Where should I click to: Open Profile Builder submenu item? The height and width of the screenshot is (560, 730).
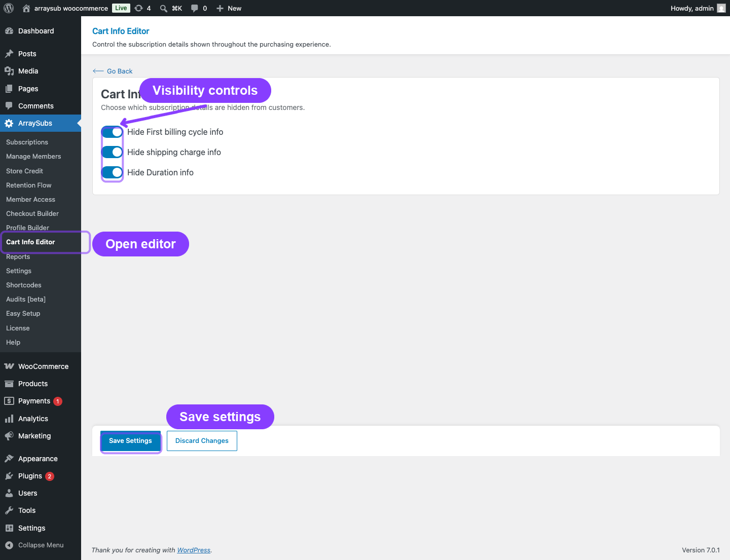point(27,228)
